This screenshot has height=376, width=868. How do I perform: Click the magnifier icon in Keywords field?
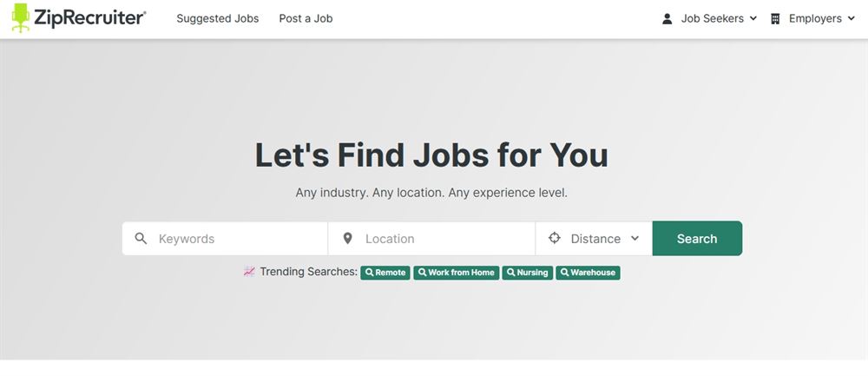[141, 239]
